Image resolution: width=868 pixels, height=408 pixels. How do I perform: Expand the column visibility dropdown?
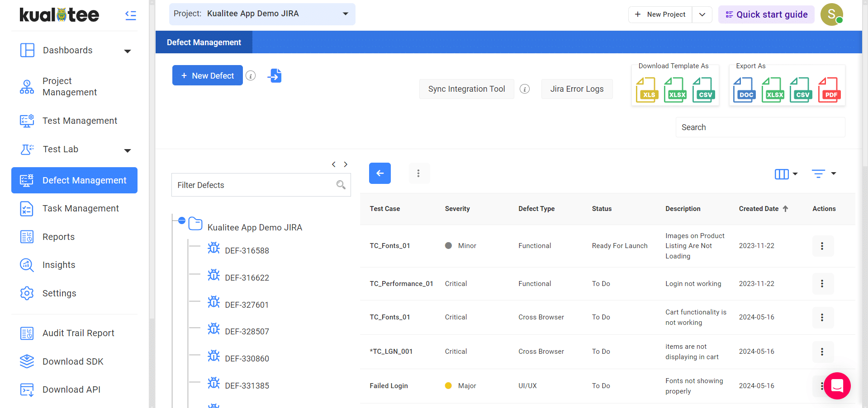click(x=786, y=174)
